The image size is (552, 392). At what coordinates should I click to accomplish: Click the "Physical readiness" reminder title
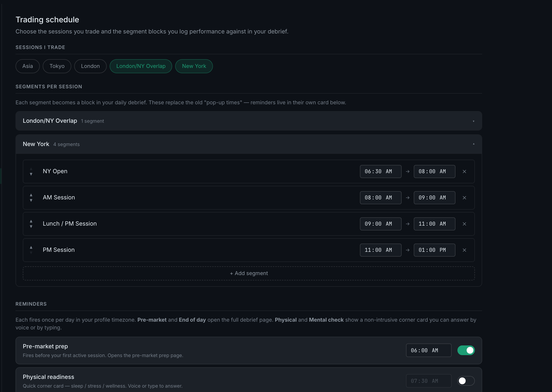[x=49, y=377]
